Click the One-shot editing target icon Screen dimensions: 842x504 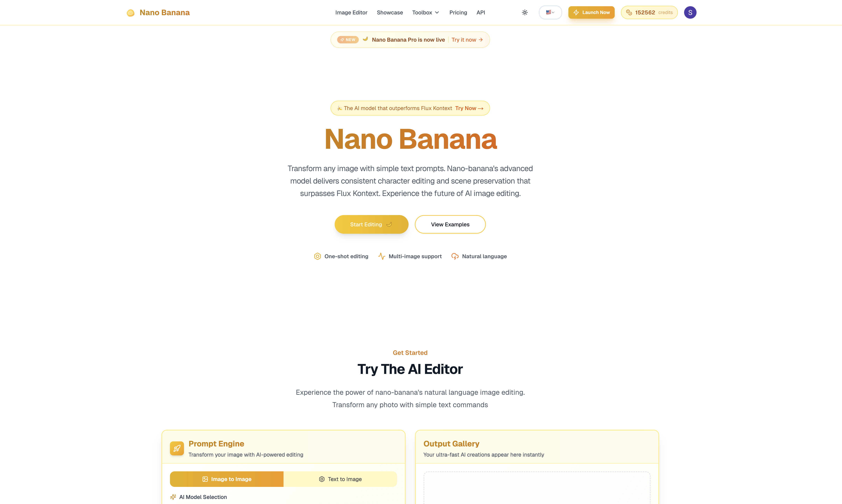pyautogui.click(x=317, y=256)
